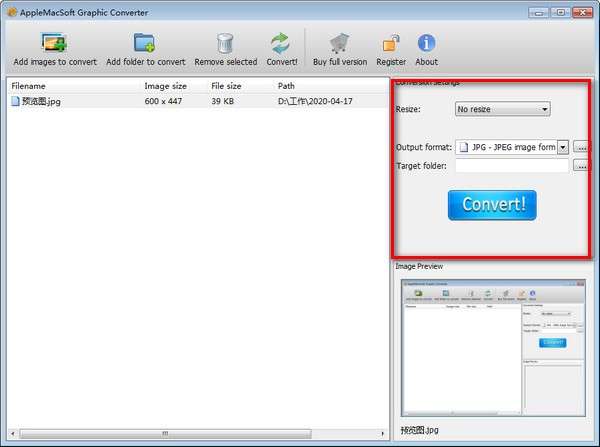The height and width of the screenshot is (447, 600).
Task: Click the horizontal scrollbar of file list
Action: (x=195, y=433)
